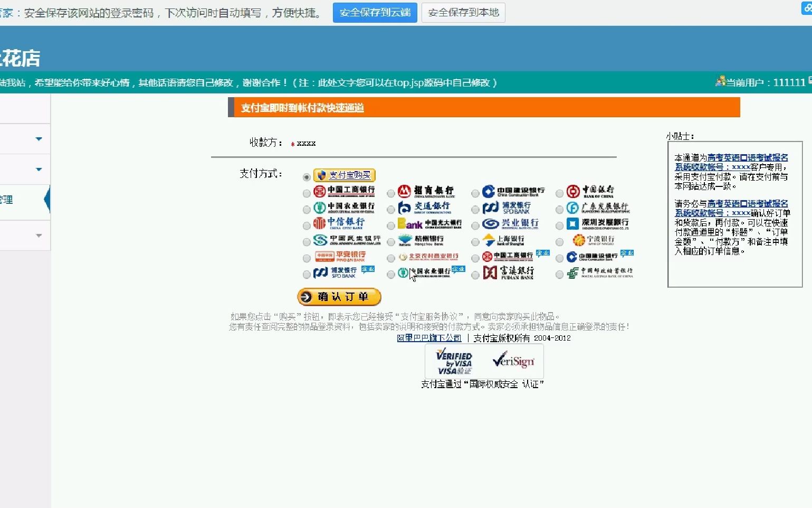
Task: Select the 平安银行 radio button
Action: pyautogui.click(x=307, y=258)
